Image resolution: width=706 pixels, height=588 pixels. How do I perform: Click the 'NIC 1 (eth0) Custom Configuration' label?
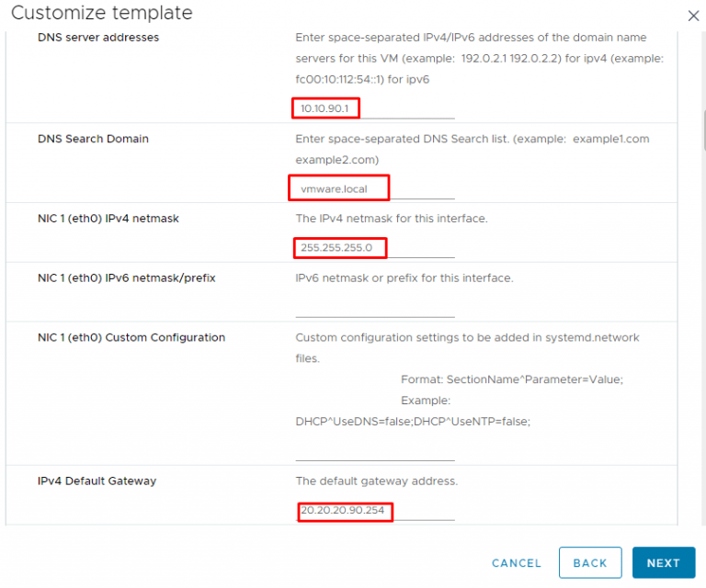[131, 337]
